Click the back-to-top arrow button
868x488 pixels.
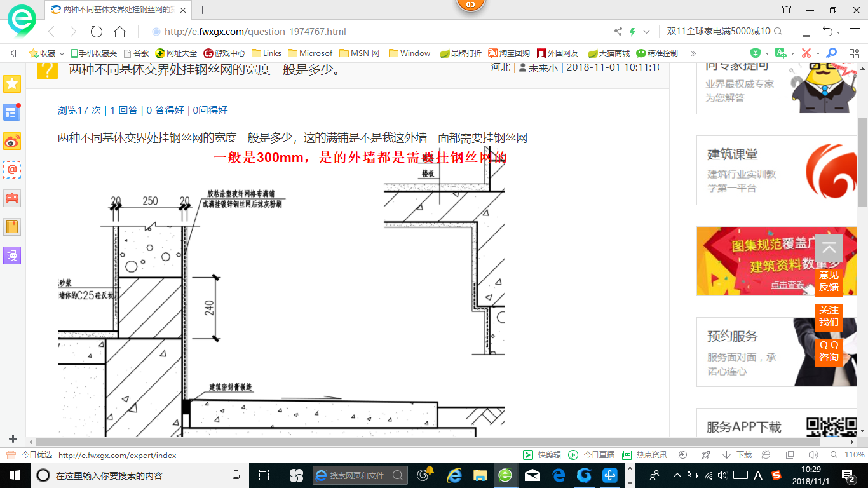click(x=829, y=248)
